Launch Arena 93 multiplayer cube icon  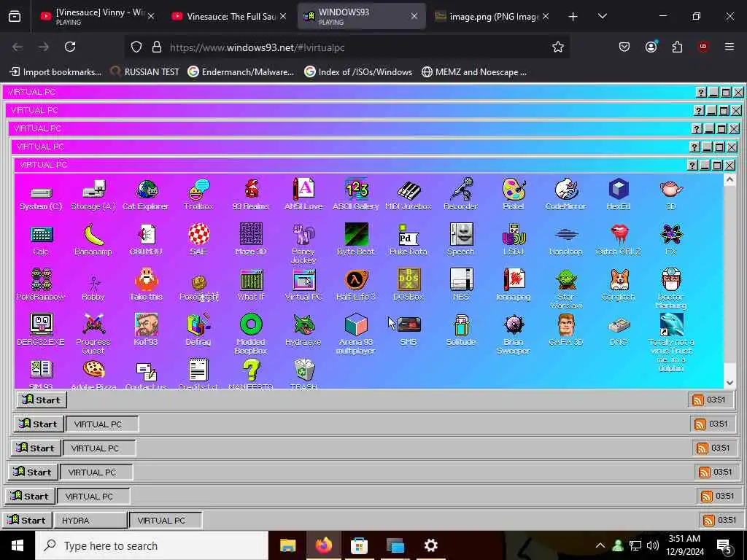tap(356, 334)
